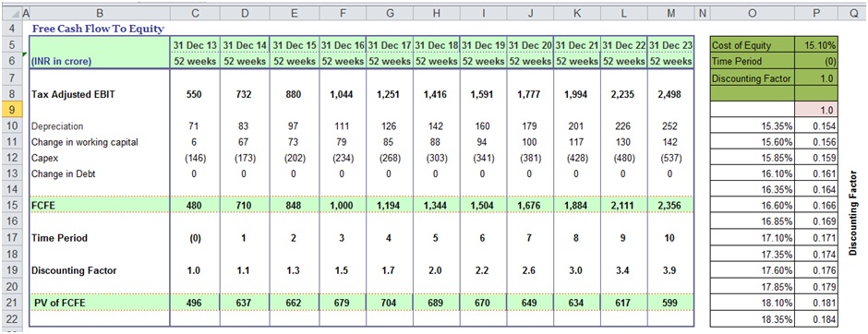Click the 15.10% cost of equity value
The width and height of the screenshot is (868, 334).
point(816,45)
